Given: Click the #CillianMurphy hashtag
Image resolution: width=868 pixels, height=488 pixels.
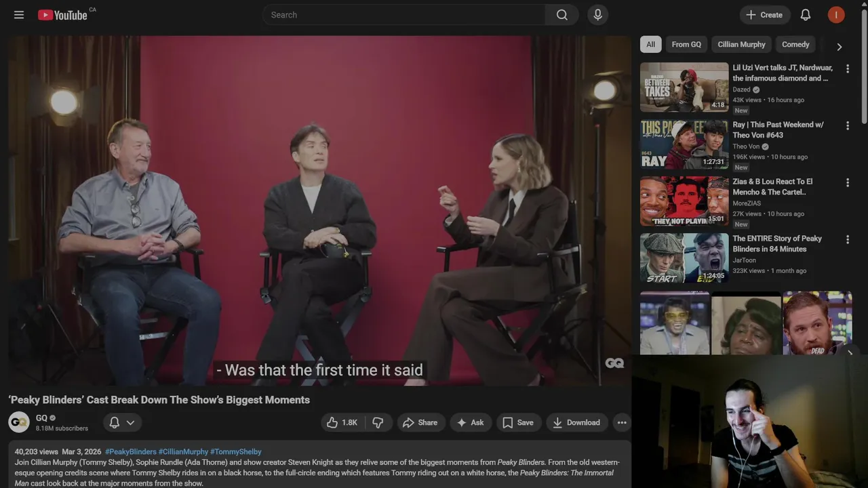Looking at the screenshot, I should 183,451.
